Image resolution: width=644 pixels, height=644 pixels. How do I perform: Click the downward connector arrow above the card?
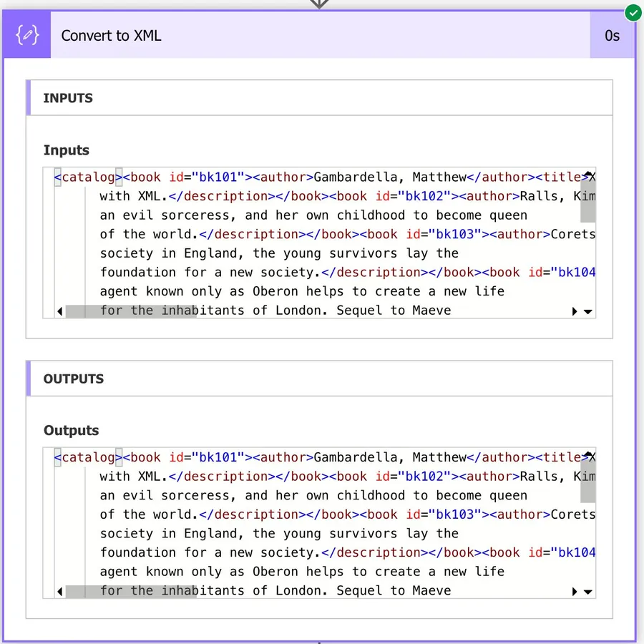click(319, 4)
